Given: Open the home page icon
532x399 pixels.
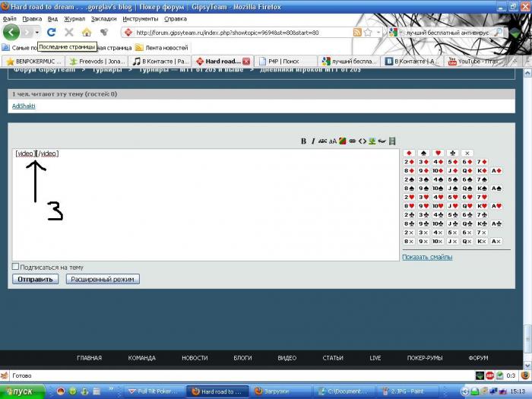Looking at the screenshot, I should [x=87, y=32].
